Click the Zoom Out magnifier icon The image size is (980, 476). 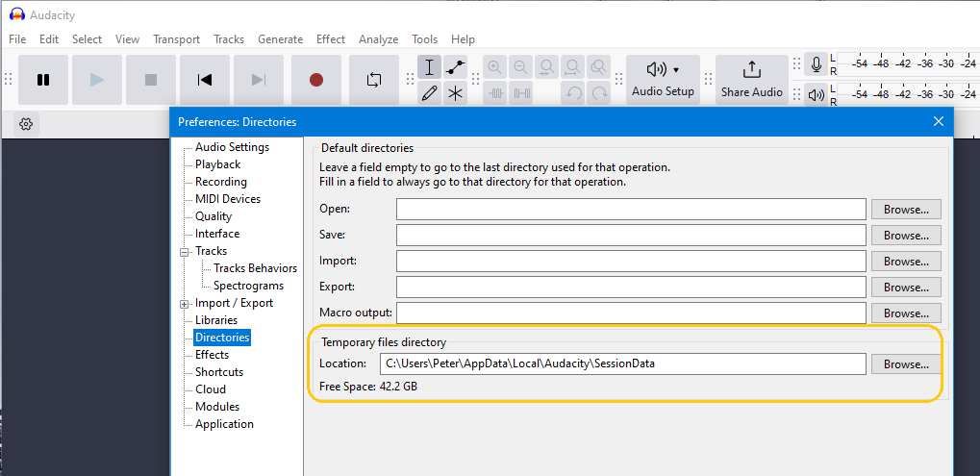(x=520, y=67)
